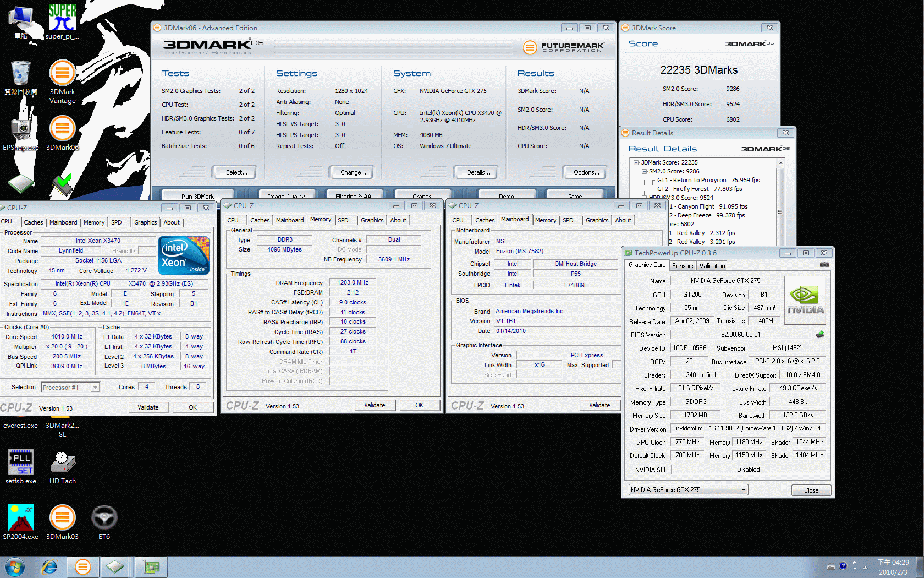Open the everest.exe desktop shortcut
The image size is (924, 578).
[x=21, y=425]
